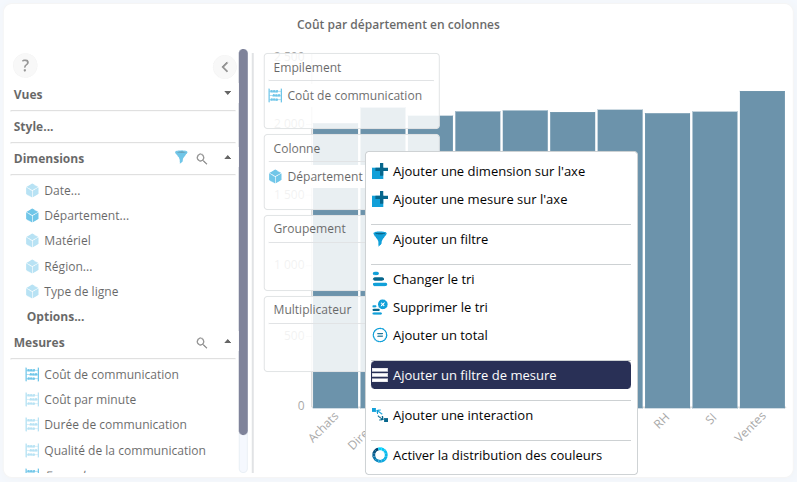This screenshot has height=482, width=797.
Task: Open dimension Options... link
Action: 55,317
